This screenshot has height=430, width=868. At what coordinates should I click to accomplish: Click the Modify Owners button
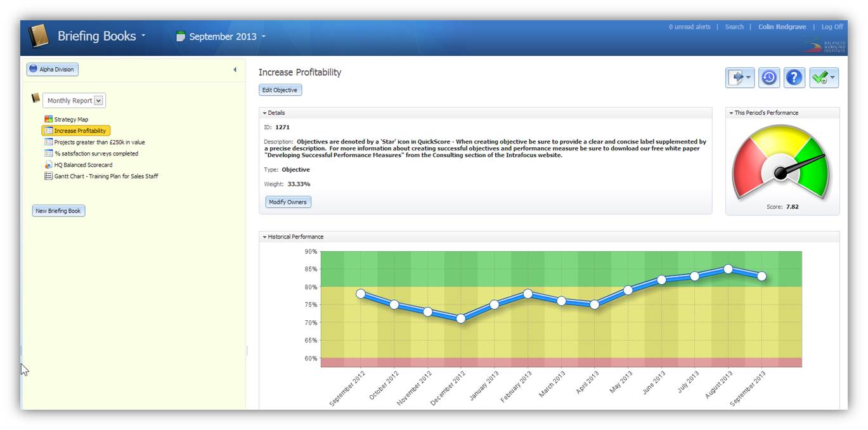point(288,202)
